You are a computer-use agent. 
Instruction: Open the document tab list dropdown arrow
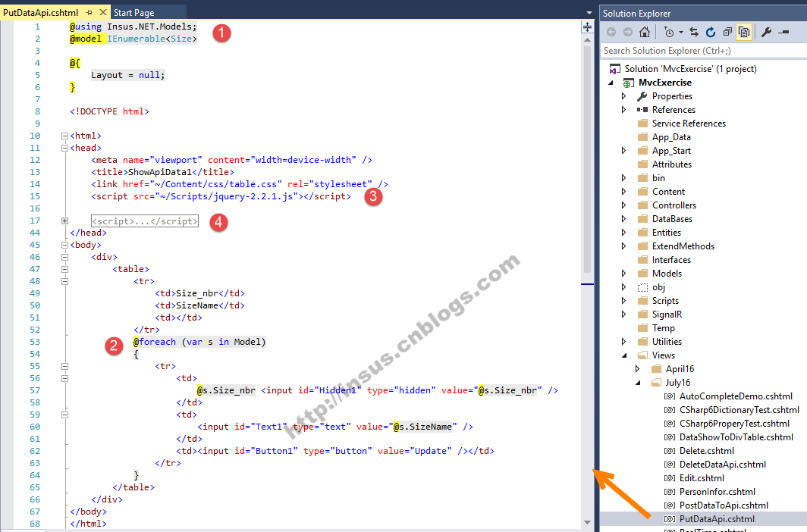click(x=589, y=13)
